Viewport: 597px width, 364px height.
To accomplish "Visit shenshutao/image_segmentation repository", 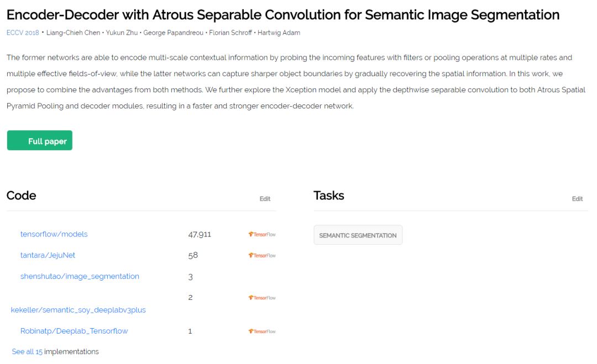I will pyautogui.click(x=80, y=276).
